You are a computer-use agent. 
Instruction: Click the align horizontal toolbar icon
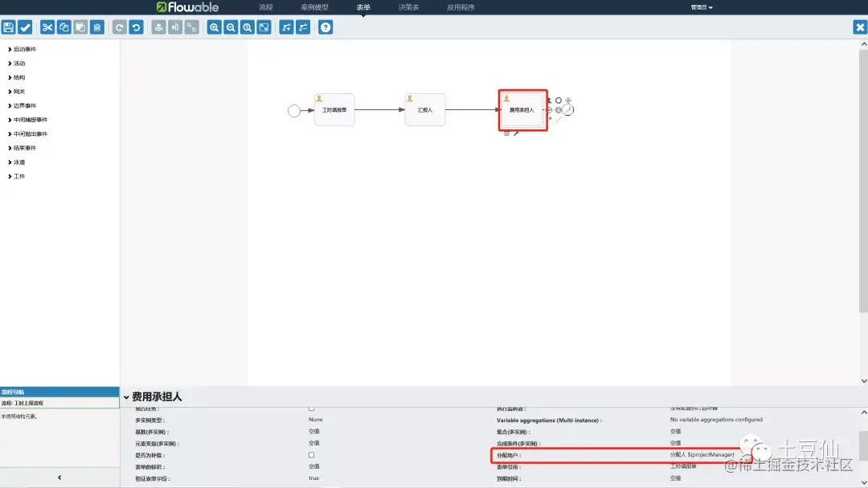pyautogui.click(x=175, y=27)
